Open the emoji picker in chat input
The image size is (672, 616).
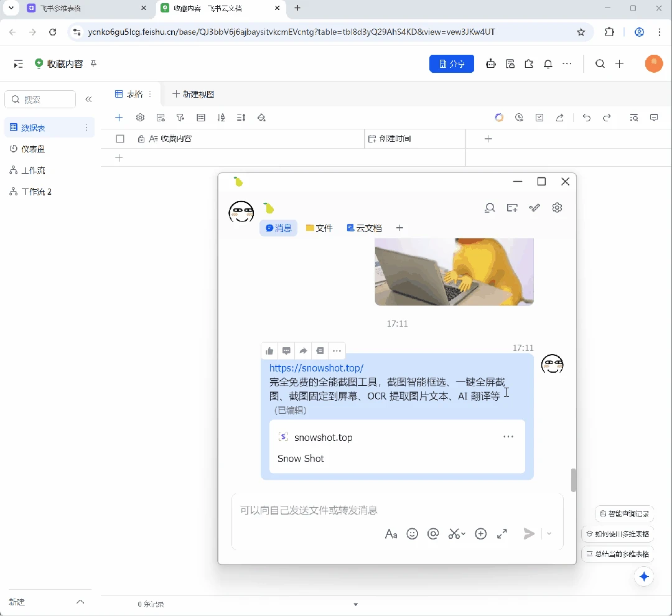(413, 534)
